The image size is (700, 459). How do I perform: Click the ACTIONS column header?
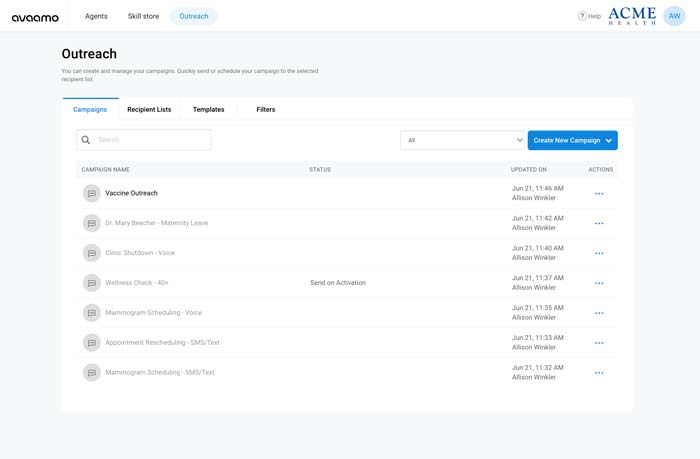[x=600, y=170]
